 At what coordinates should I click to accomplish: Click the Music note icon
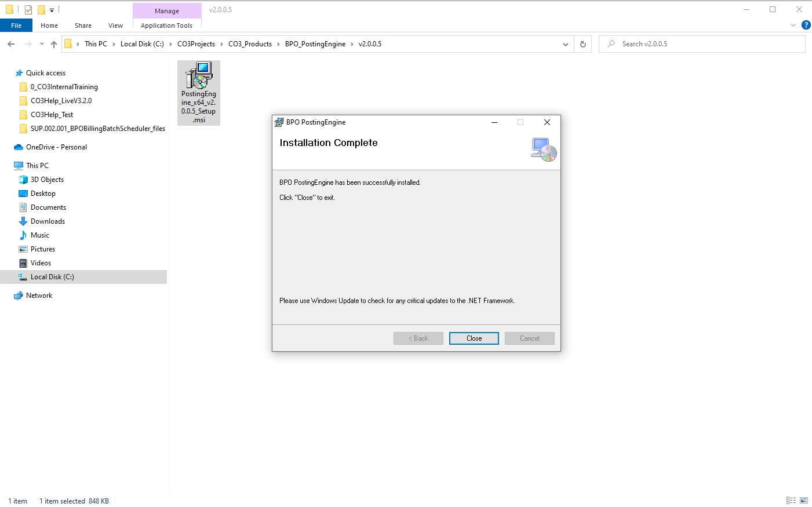point(23,235)
